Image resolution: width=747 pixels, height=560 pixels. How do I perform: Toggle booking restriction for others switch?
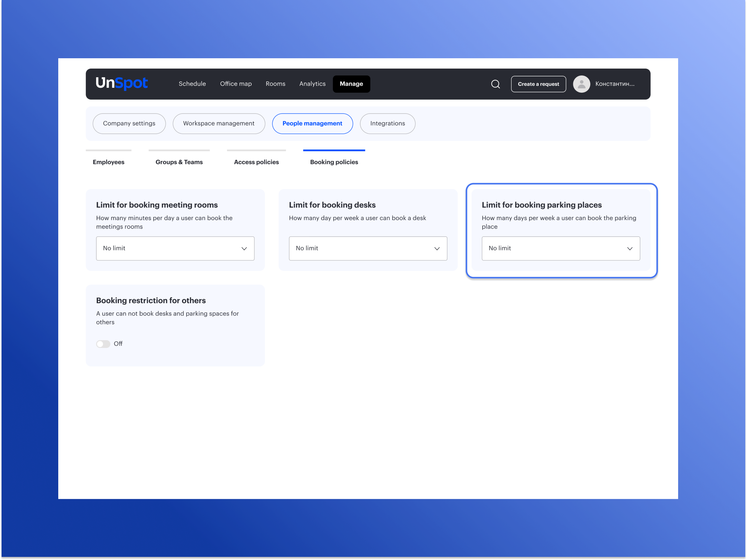pyautogui.click(x=103, y=344)
